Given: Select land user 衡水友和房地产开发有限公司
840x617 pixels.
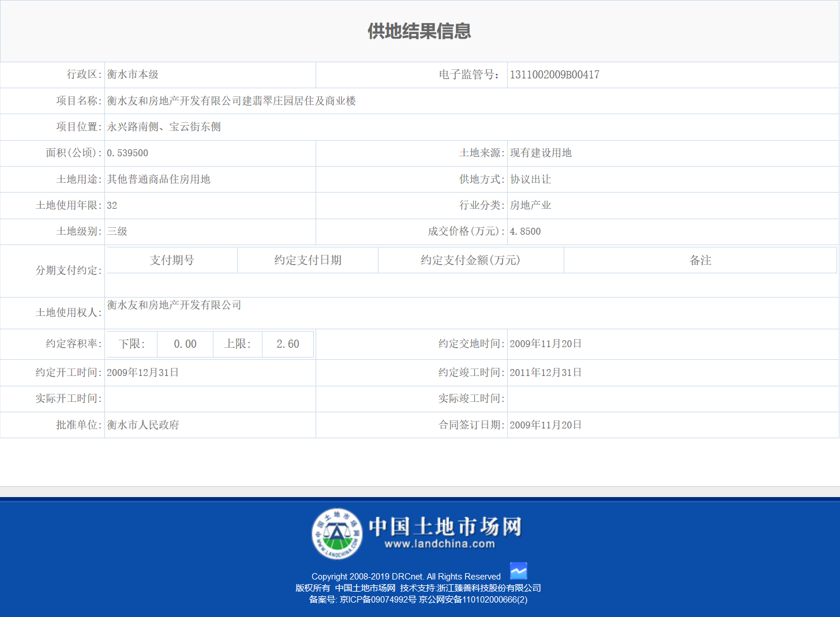Looking at the screenshot, I should (x=174, y=305).
